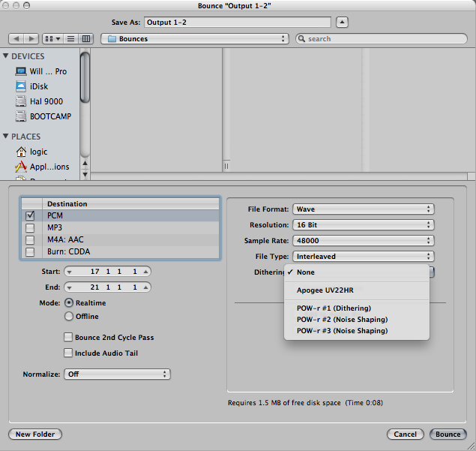The image size is (476, 451).
Task: Enable the Burn: CDDA destination checkbox
Action: [x=30, y=252]
